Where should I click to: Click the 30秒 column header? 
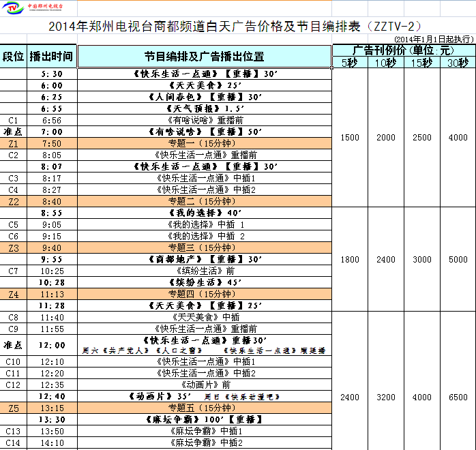tap(458, 63)
